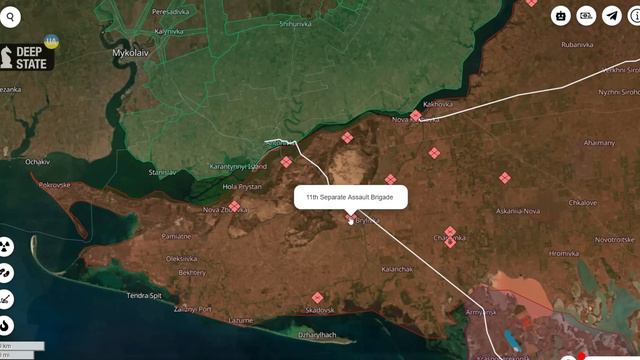Click the Snihurivka label
Screen dimensions: 640x360
click(296, 24)
